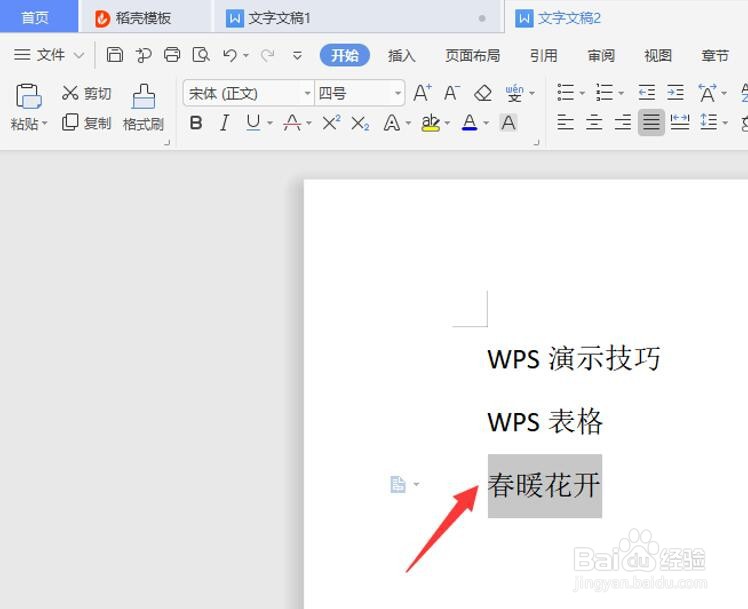Align text right

(623, 123)
